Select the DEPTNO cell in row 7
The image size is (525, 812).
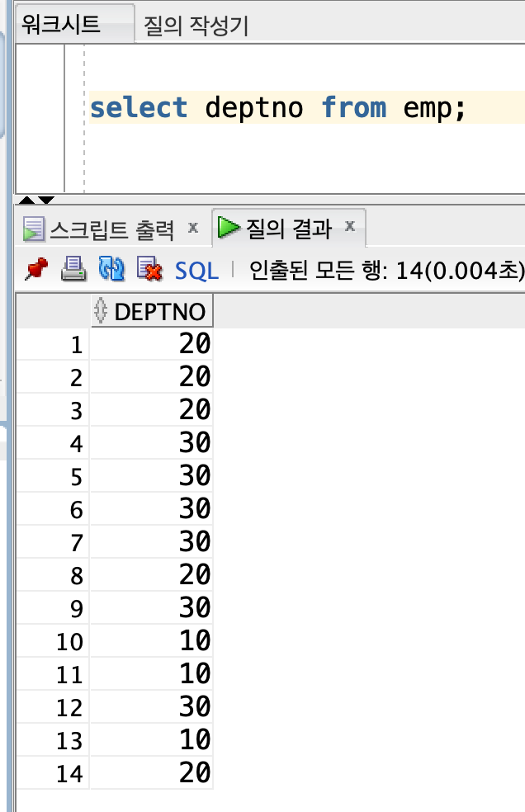click(152, 542)
